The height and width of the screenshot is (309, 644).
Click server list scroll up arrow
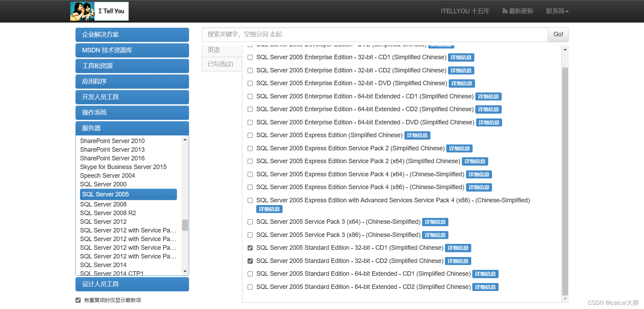tap(185, 140)
